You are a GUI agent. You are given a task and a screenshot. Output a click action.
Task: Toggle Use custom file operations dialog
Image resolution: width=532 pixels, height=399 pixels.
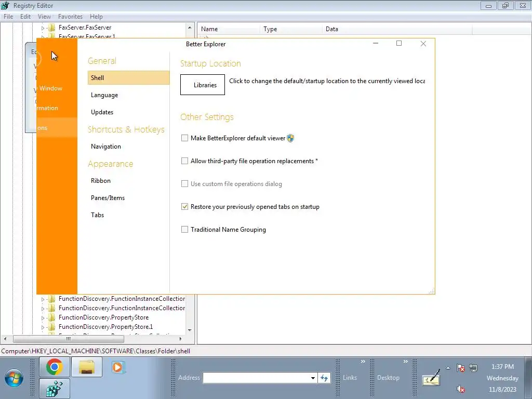(184, 183)
